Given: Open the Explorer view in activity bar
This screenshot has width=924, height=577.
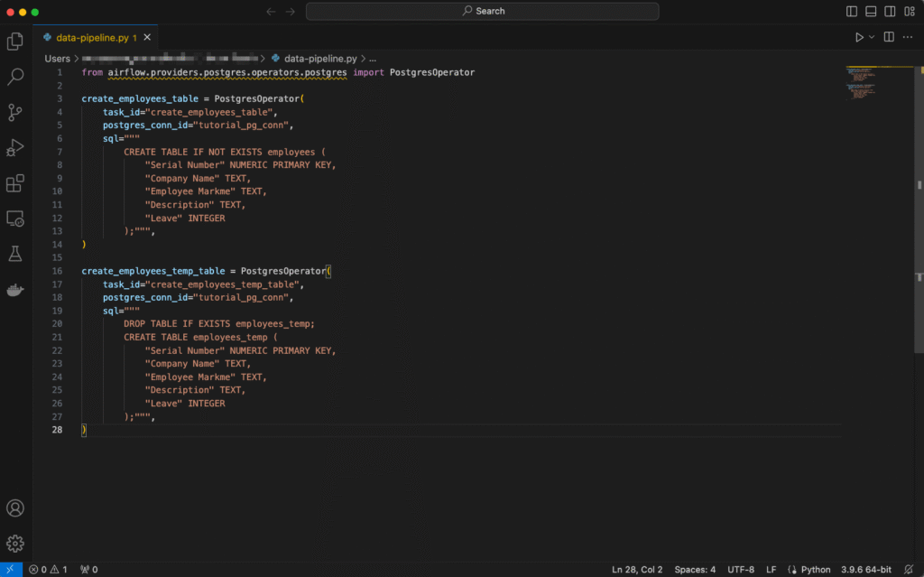Looking at the screenshot, I should coord(15,42).
